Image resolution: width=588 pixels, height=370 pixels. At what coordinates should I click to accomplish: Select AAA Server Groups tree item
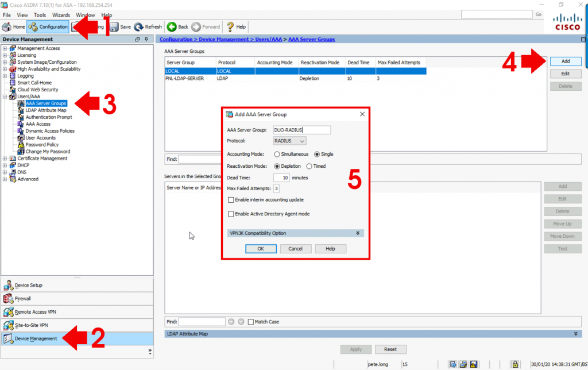click(x=46, y=103)
